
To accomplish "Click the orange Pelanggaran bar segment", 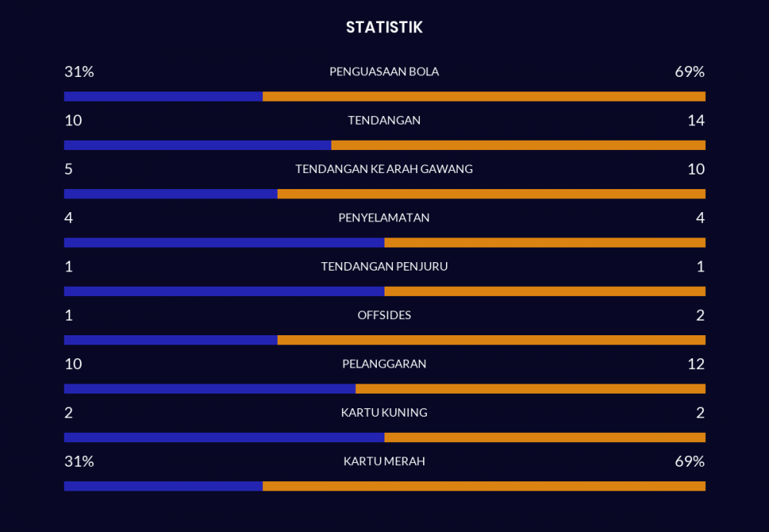I will coord(530,389).
